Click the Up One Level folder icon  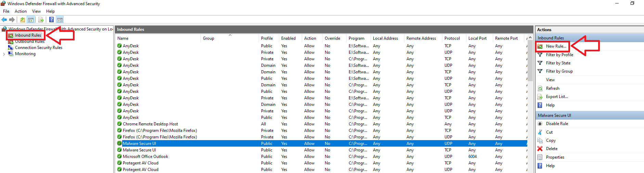[x=23, y=20]
